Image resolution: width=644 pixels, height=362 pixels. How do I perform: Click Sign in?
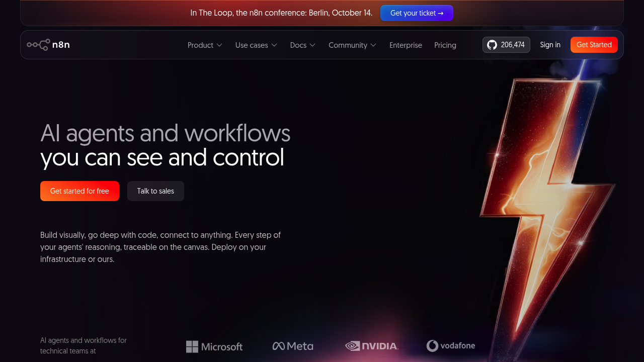click(x=550, y=45)
